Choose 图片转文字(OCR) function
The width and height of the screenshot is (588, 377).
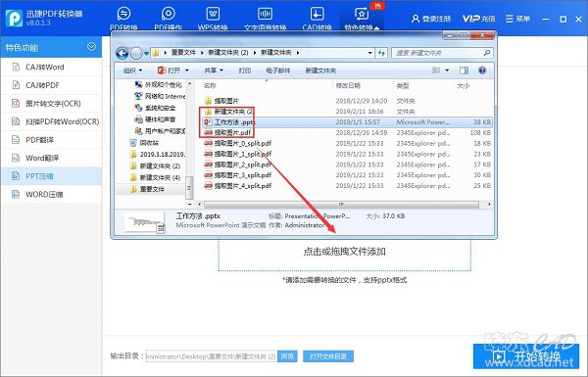coord(51,104)
